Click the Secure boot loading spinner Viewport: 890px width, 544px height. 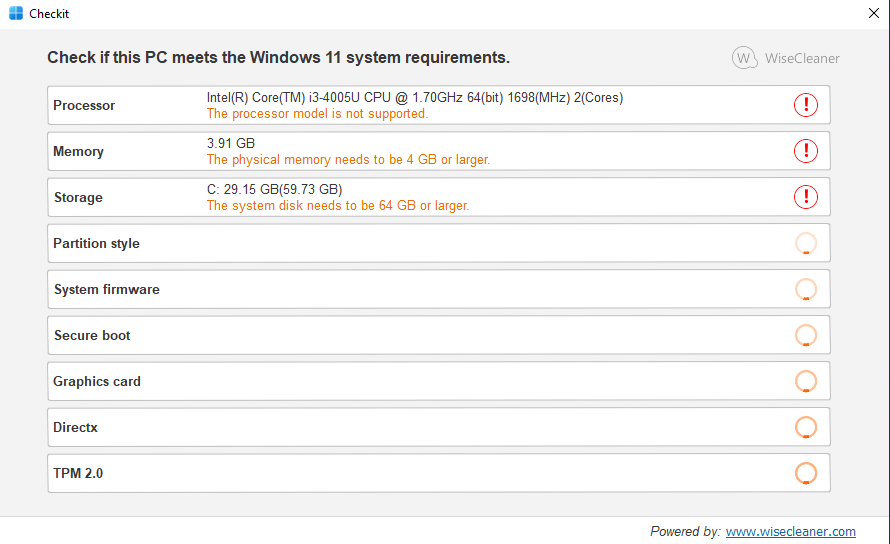coord(805,335)
